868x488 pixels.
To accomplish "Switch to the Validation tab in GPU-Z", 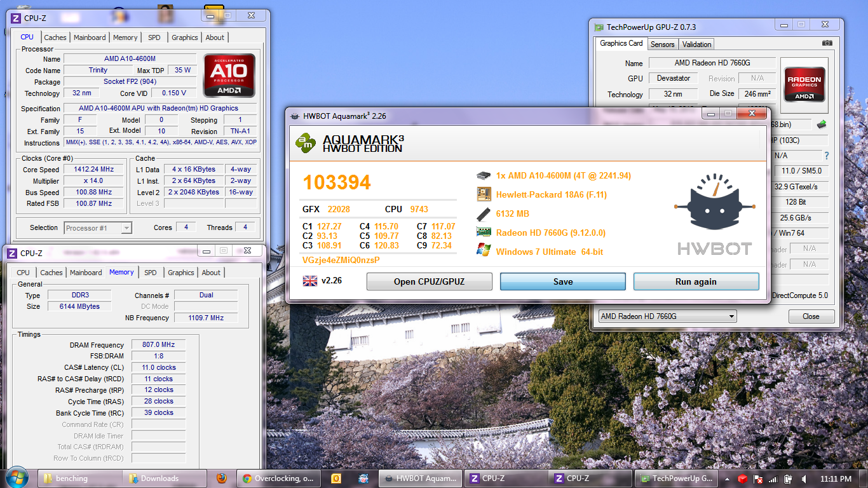I will tap(696, 44).
